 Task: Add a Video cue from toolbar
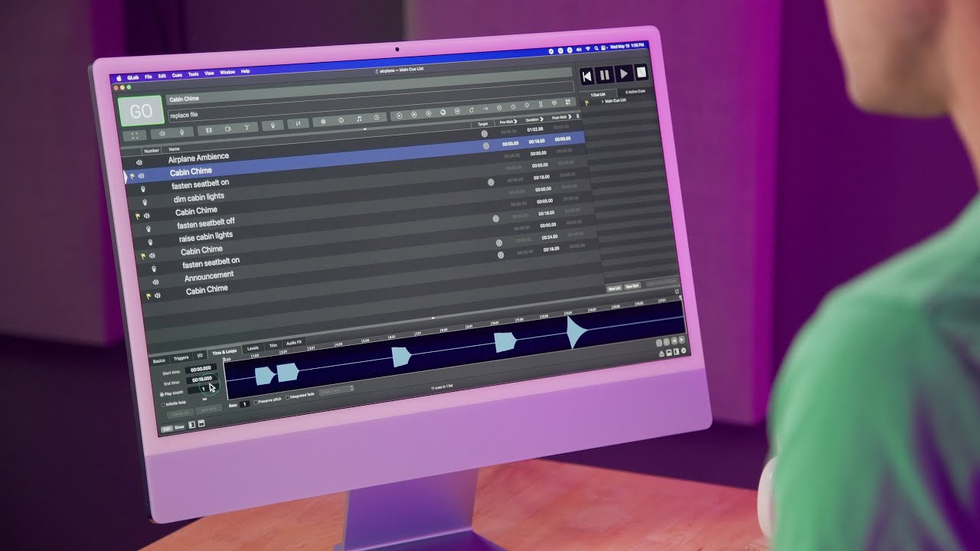pos(208,129)
